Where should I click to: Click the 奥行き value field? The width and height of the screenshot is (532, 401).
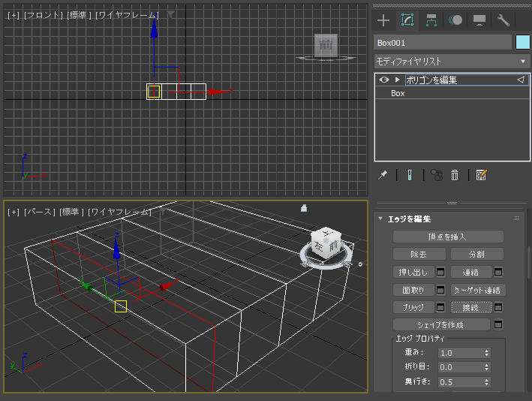[461, 382]
